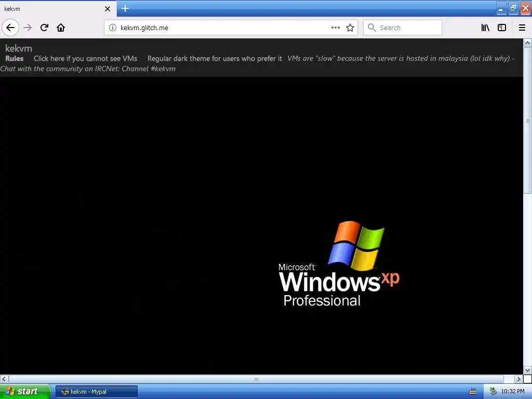Open page actions three-dot menu
The width and height of the screenshot is (532, 399).
click(335, 28)
